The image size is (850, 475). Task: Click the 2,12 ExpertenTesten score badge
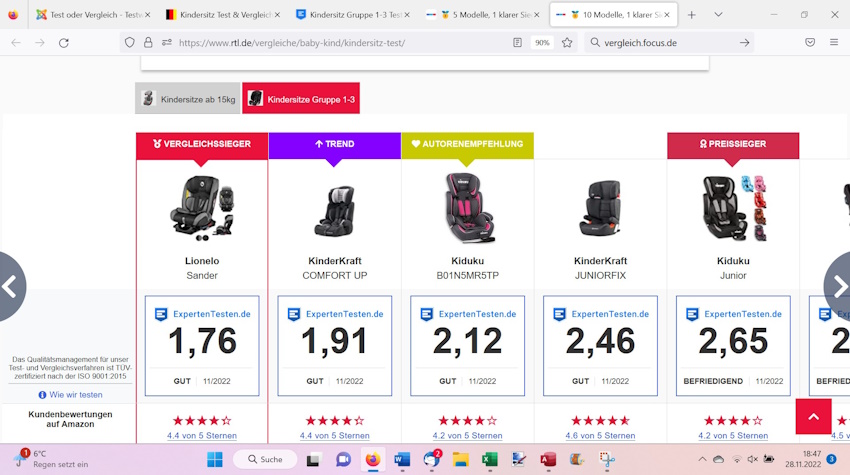click(x=467, y=346)
